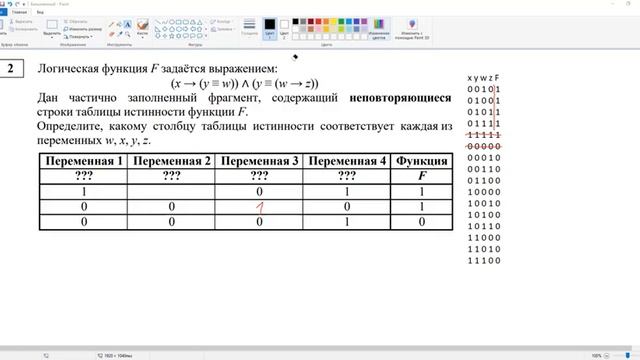This screenshot has width=640, height=360.
Task: Click the red handwritten 1 in table
Action: click(260, 208)
